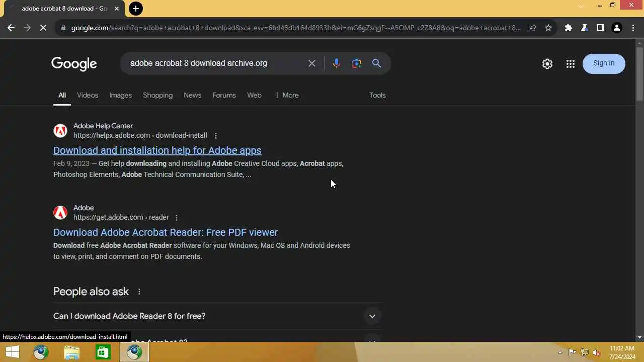
Task: Open the network tray icon
Action: click(x=585, y=352)
